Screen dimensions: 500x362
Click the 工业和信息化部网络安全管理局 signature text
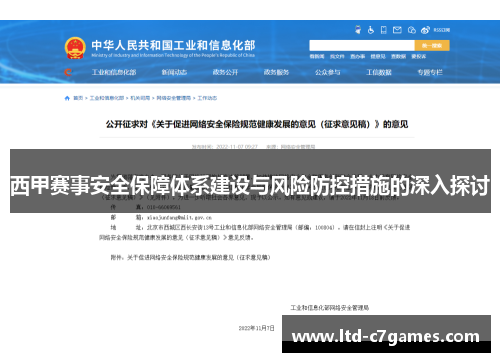pyautogui.click(x=329, y=308)
